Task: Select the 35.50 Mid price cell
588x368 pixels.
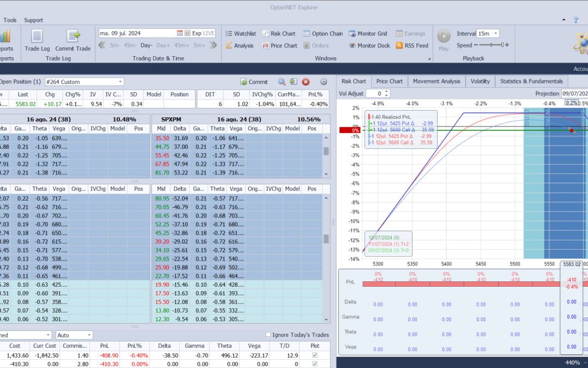Action: (x=162, y=138)
